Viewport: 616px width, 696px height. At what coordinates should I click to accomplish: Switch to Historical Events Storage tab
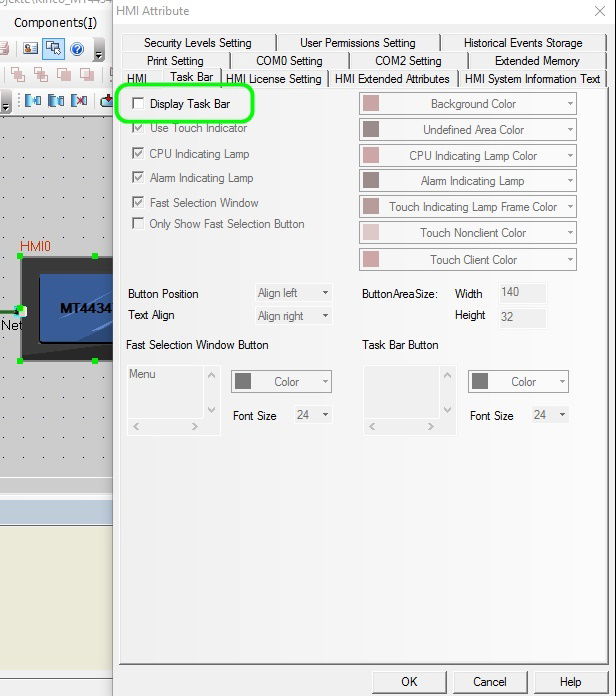[523, 43]
